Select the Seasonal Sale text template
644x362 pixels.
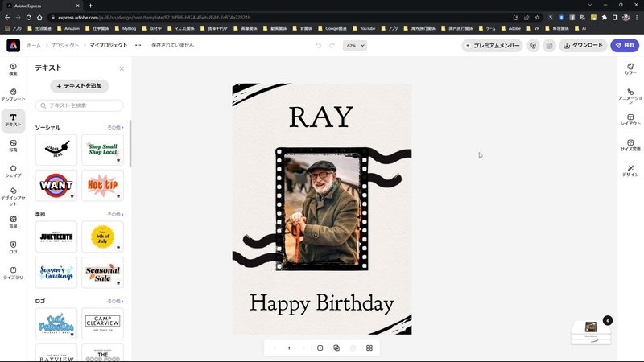click(x=103, y=273)
